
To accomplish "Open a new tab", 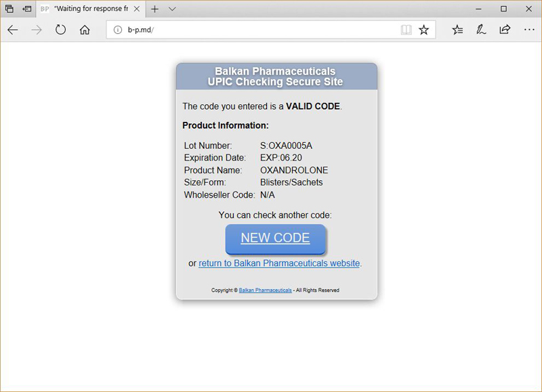I will coord(155,9).
